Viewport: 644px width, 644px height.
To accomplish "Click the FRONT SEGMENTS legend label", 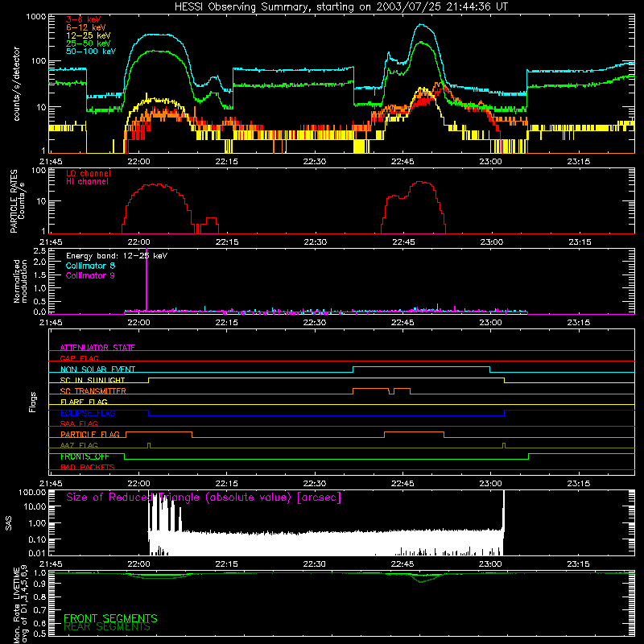I will tap(110, 618).
